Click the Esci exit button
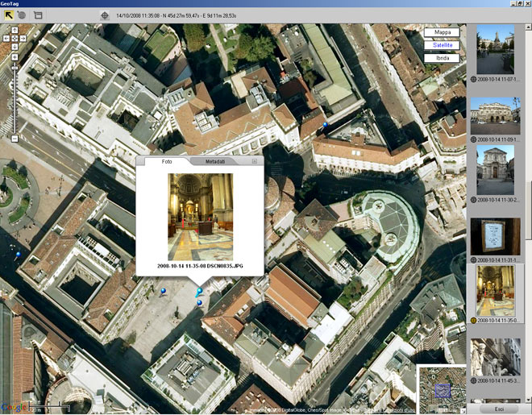Viewport: 532px width, 415px height. 499,409
